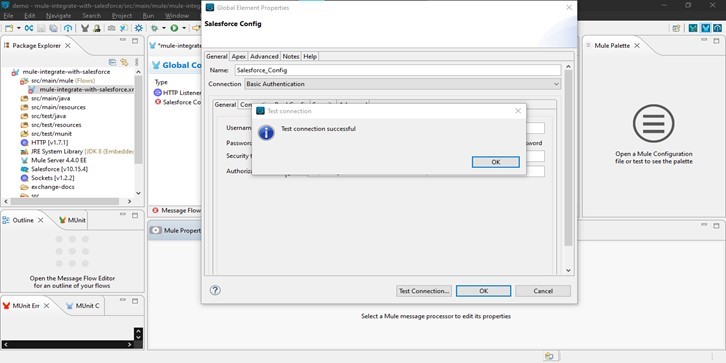Viewport: 726px width, 363px height.
Task: Click the gray toolbox toolbar icon
Action: coord(112,28)
